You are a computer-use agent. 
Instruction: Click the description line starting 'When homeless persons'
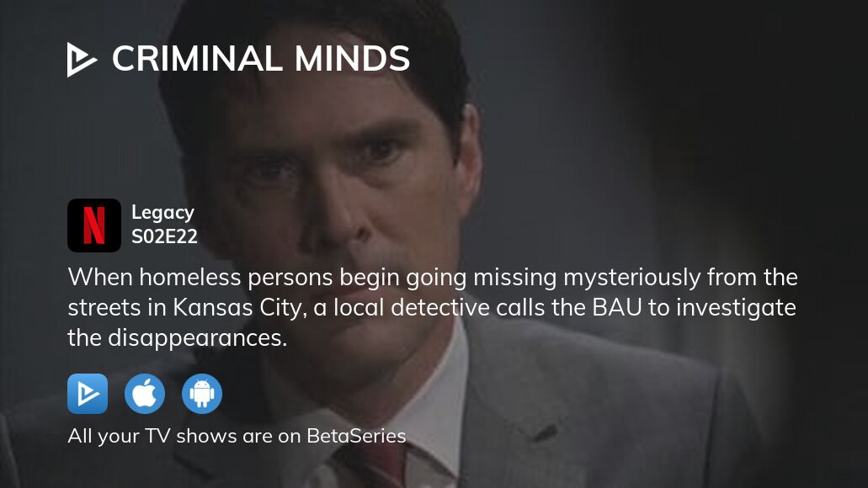pos(433,278)
